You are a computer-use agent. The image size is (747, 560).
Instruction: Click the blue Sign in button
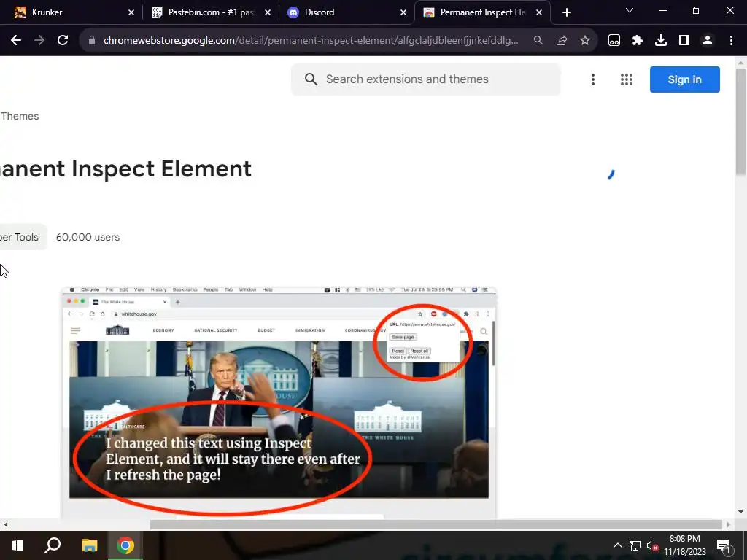tap(684, 79)
